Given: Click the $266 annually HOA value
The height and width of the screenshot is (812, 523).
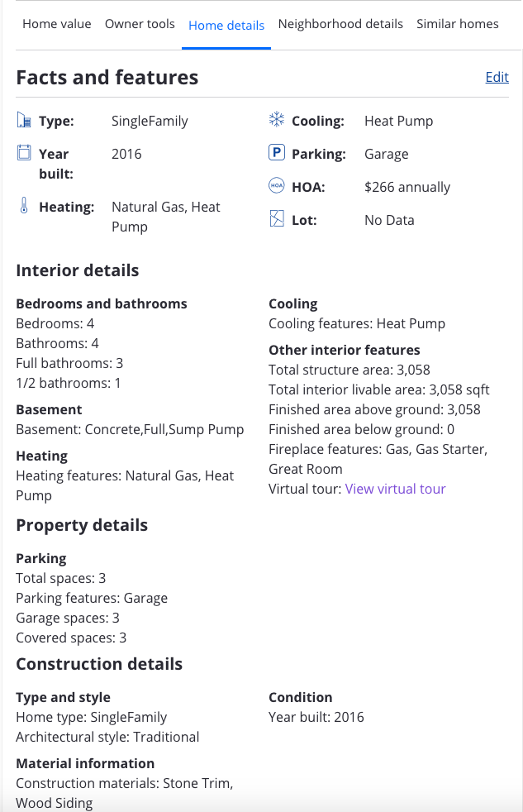Looking at the screenshot, I should point(407,187).
